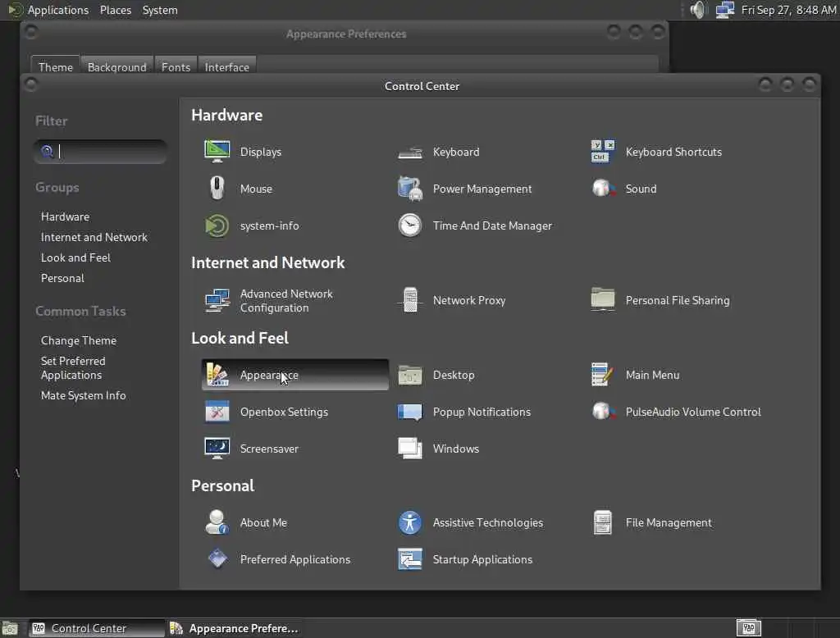This screenshot has height=638, width=840.
Task: Open Advanced Network Configuration icon
Action: 217,300
